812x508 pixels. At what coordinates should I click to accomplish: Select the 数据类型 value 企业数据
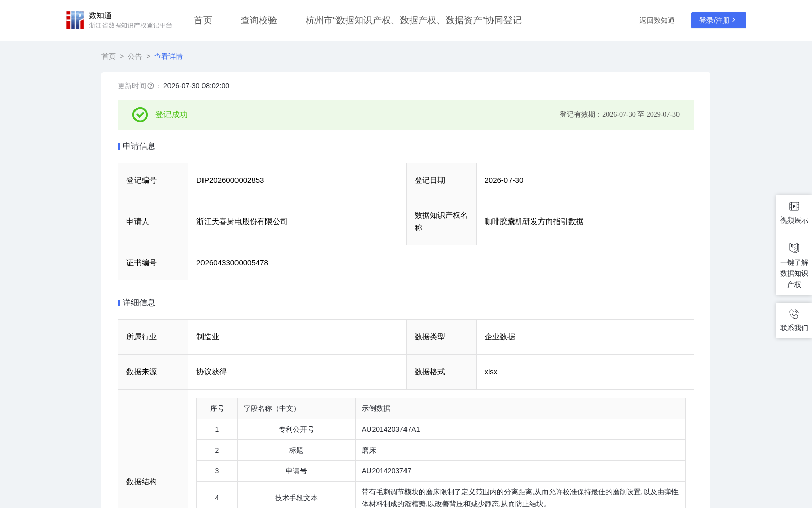[x=500, y=337]
